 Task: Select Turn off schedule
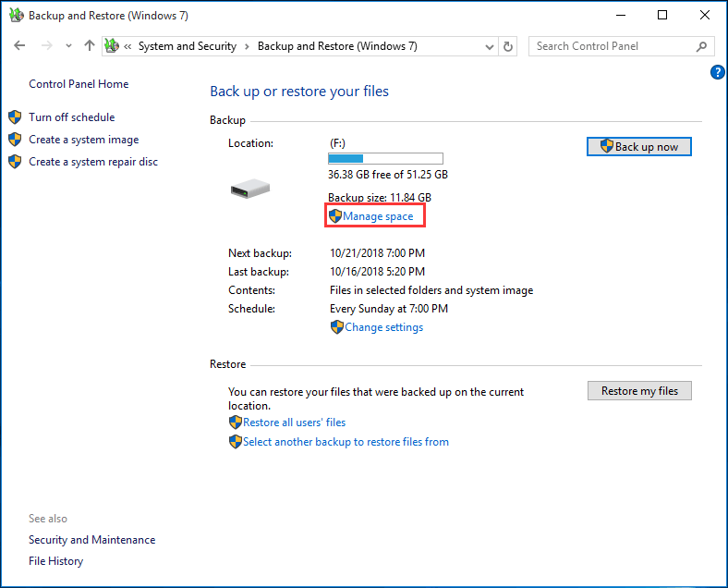click(71, 117)
